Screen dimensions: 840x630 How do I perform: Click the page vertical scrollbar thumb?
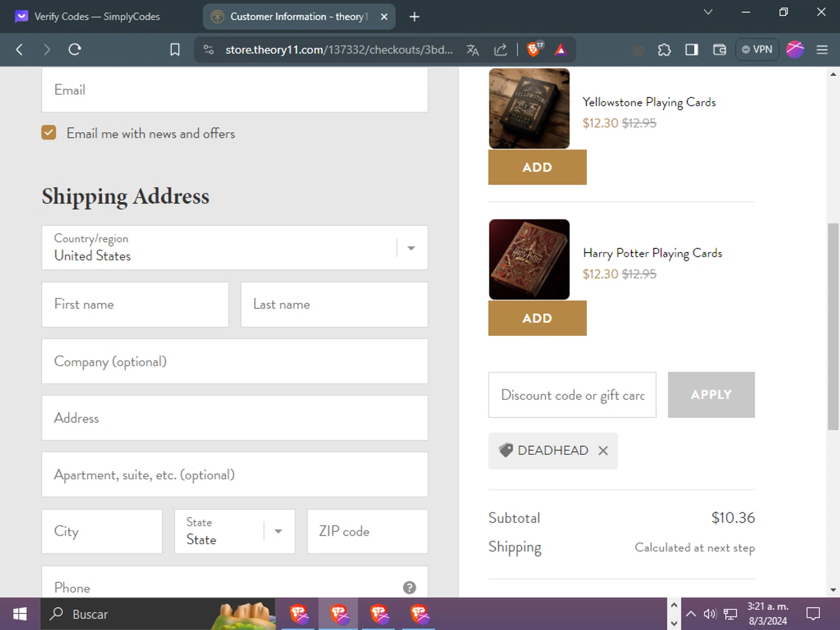click(x=833, y=326)
